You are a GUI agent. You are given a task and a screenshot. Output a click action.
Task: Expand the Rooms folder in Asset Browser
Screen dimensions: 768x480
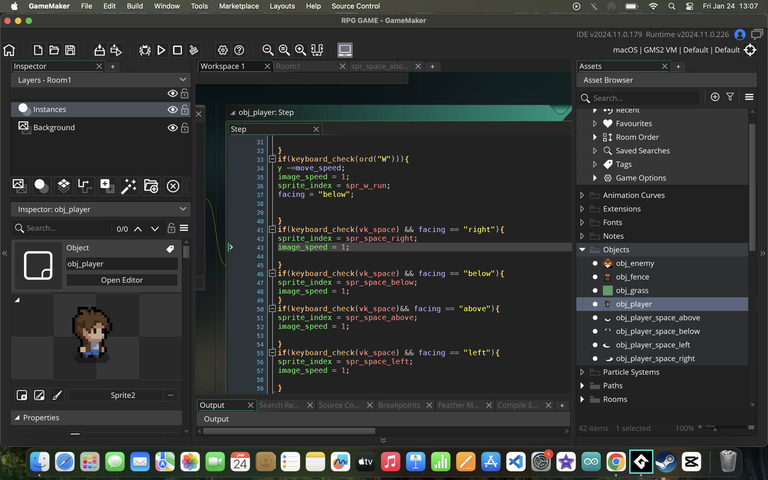583,399
